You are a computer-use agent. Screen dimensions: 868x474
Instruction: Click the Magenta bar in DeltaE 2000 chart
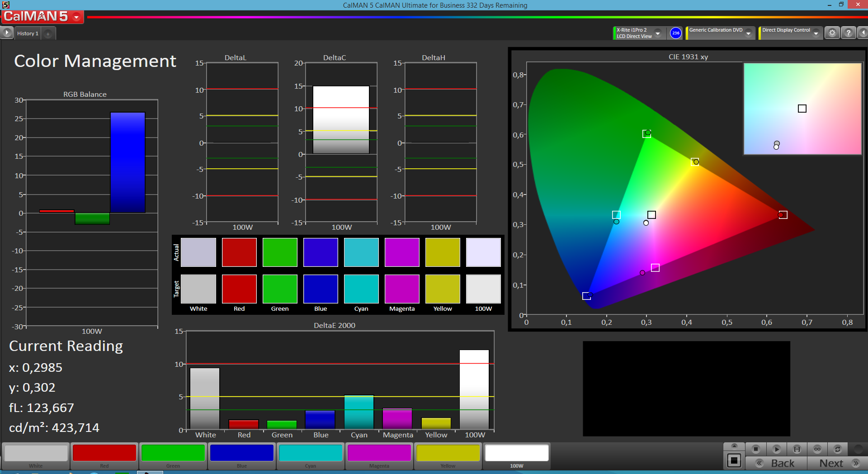(x=397, y=419)
